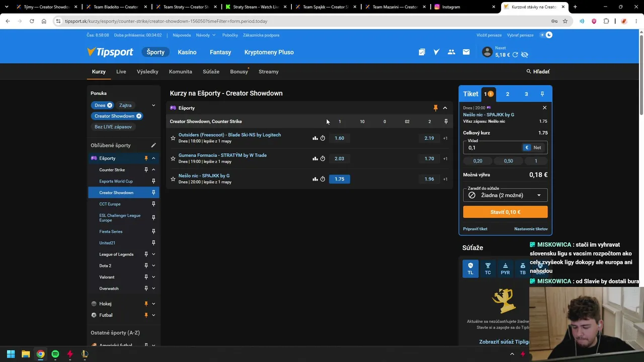The width and height of the screenshot is (644, 362).
Task: Remove the Dnes filter chip
Action: point(109,105)
